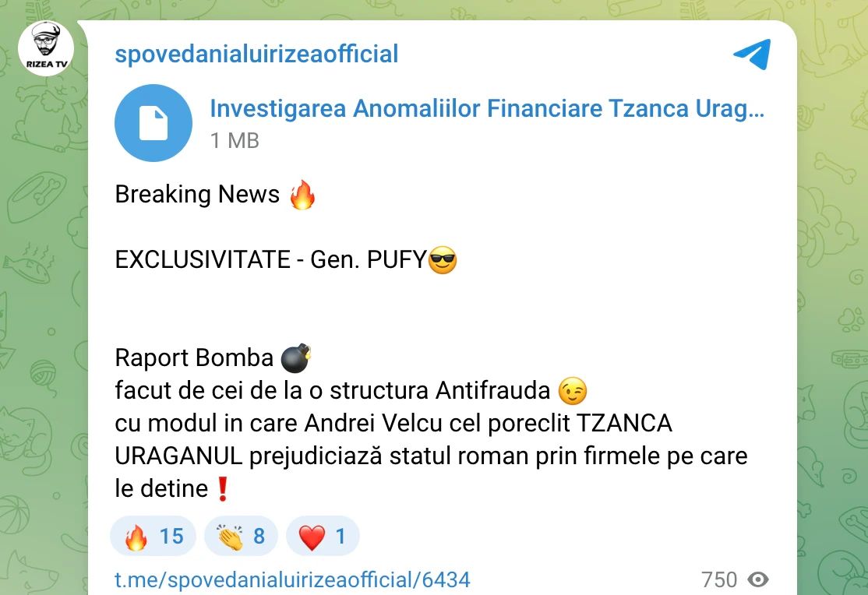
Task: Click the sunglasses emoji after PUFY
Action: tap(443, 260)
